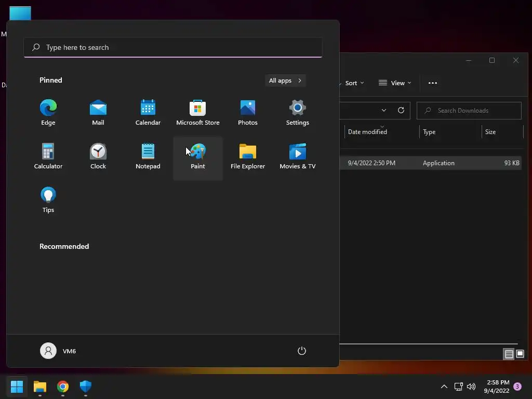The image size is (532, 399).
Task: Click the 93 KB size cell
Action: (512, 163)
